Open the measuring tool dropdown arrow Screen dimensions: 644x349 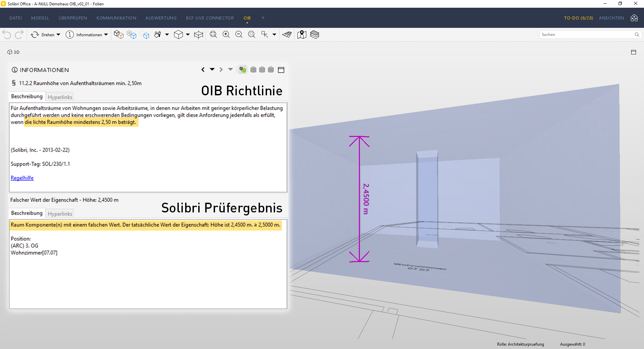pyautogui.click(x=274, y=35)
